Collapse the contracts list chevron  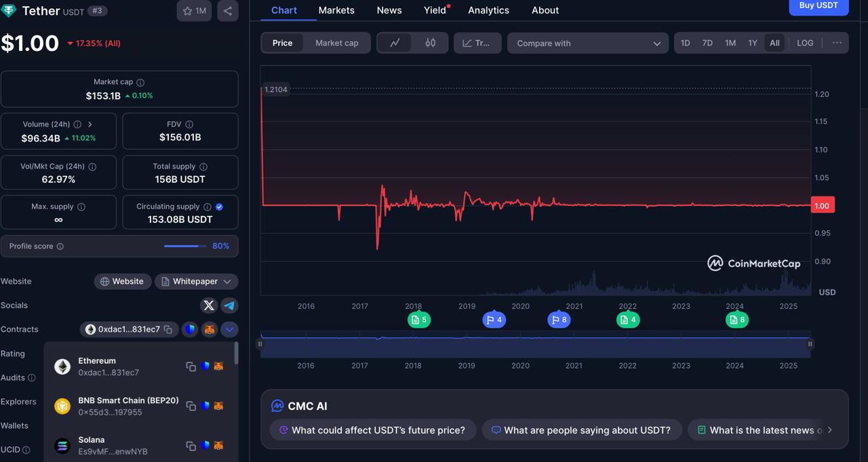click(x=229, y=329)
